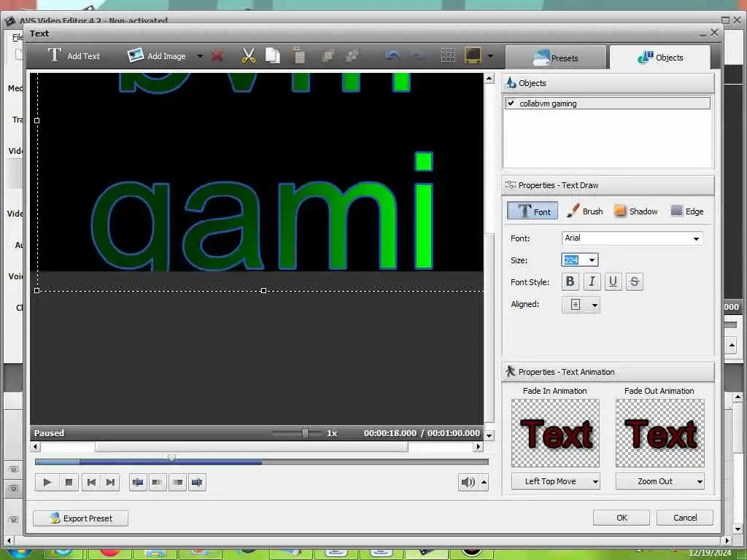Viewport: 747px width, 560px height.
Task: Toggle the grid lines icon
Action: click(448, 55)
